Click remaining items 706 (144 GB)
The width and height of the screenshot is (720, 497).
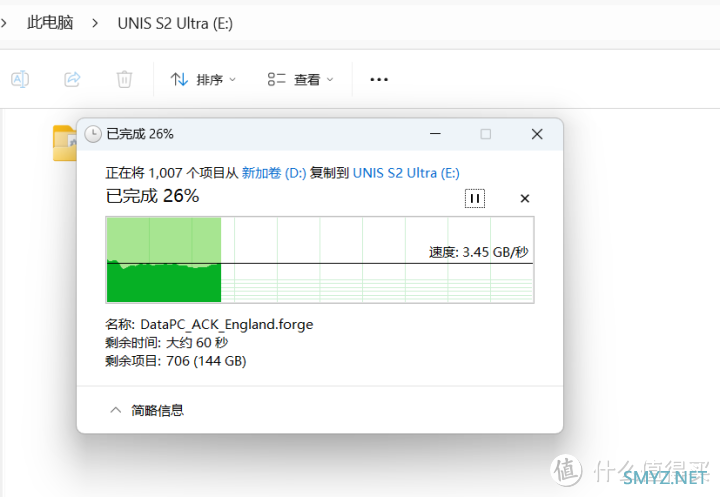(206, 361)
